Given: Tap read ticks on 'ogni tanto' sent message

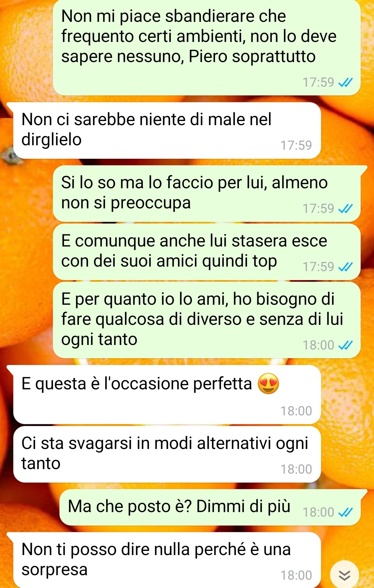Looking at the screenshot, I should (345, 345).
